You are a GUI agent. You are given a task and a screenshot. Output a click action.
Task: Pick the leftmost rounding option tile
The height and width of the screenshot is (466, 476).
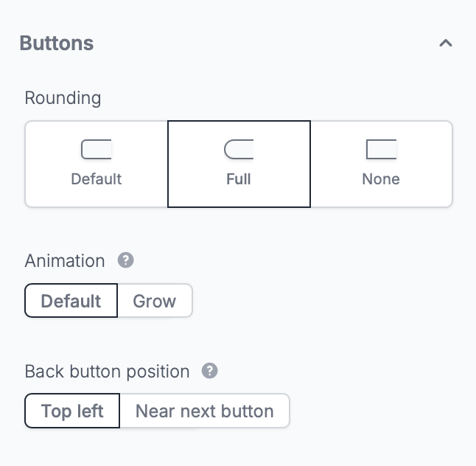pos(97,164)
